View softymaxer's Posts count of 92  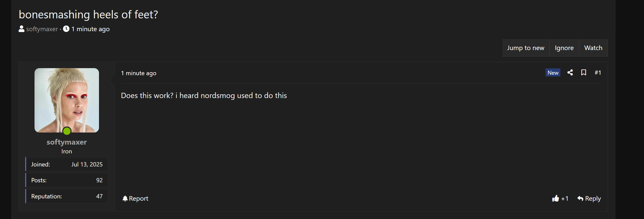(x=99, y=180)
